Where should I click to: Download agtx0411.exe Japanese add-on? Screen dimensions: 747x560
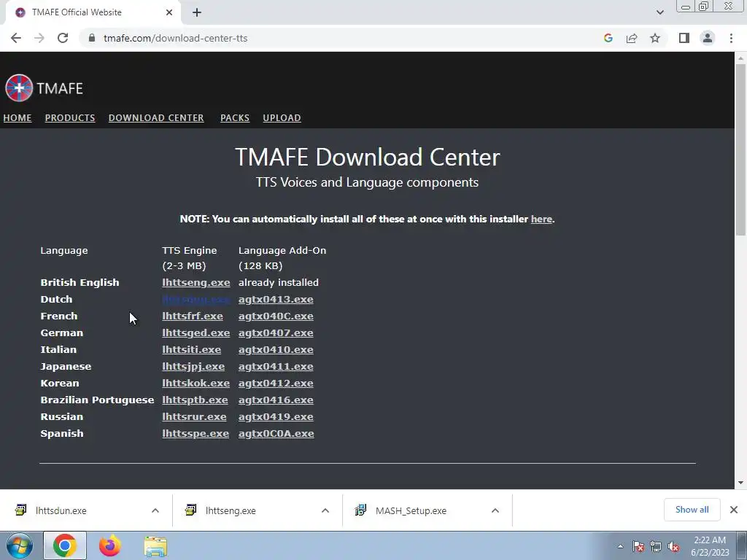(x=276, y=366)
